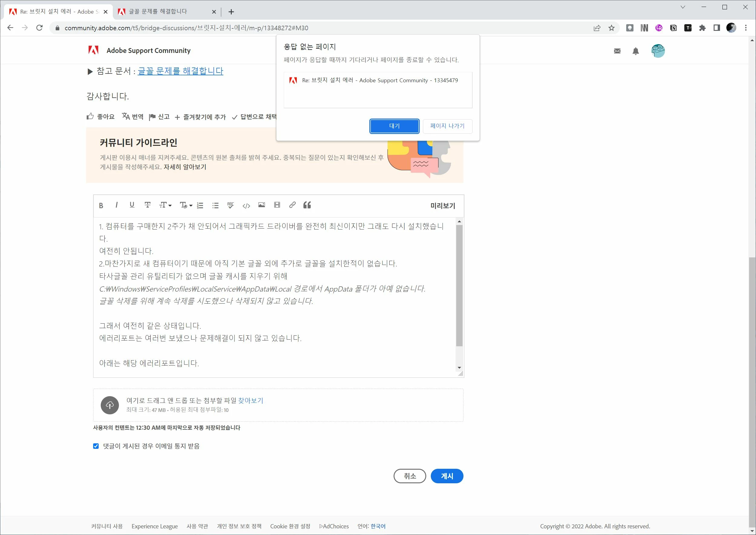Add a blockquote with quote icon
756x535 pixels.
[307, 205]
